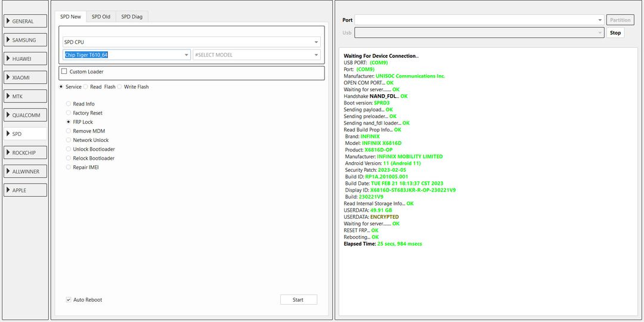Choose the Relock Bootloader option
This screenshot has height=322, width=644.
click(x=91, y=158)
